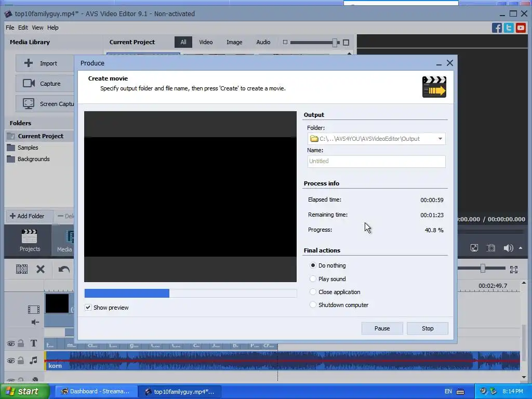Image resolution: width=532 pixels, height=399 pixels.
Task: Click the Name field showing Untitled
Action: click(x=376, y=161)
